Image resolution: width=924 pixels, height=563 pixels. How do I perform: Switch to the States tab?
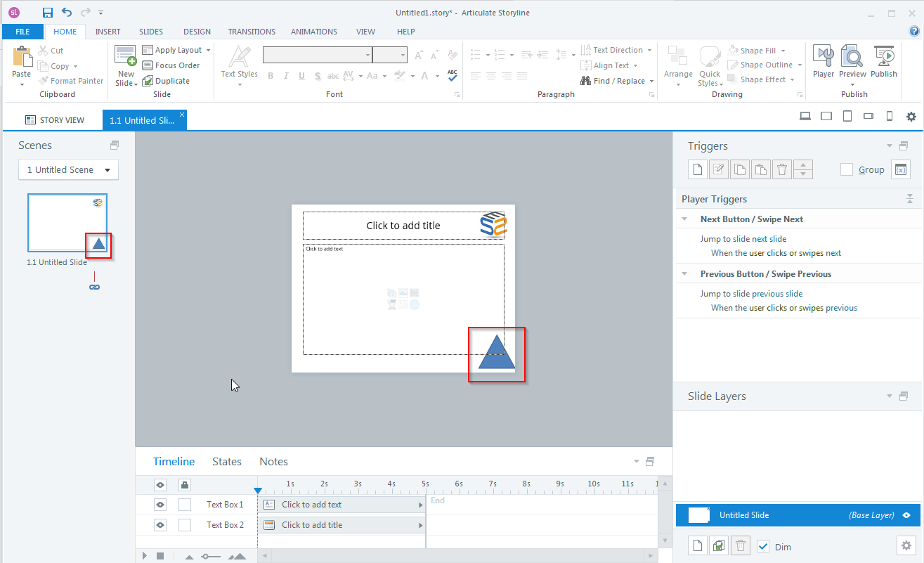tap(227, 462)
